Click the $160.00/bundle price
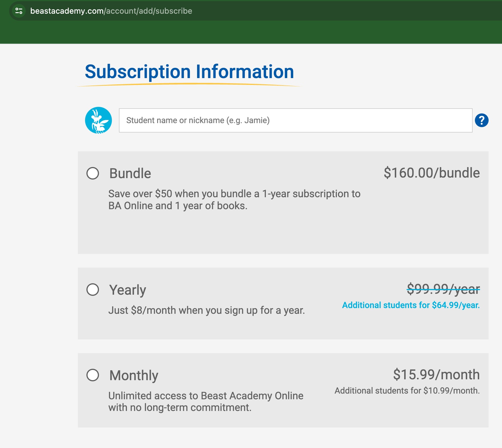Image resolution: width=502 pixels, height=448 pixels. [432, 173]
